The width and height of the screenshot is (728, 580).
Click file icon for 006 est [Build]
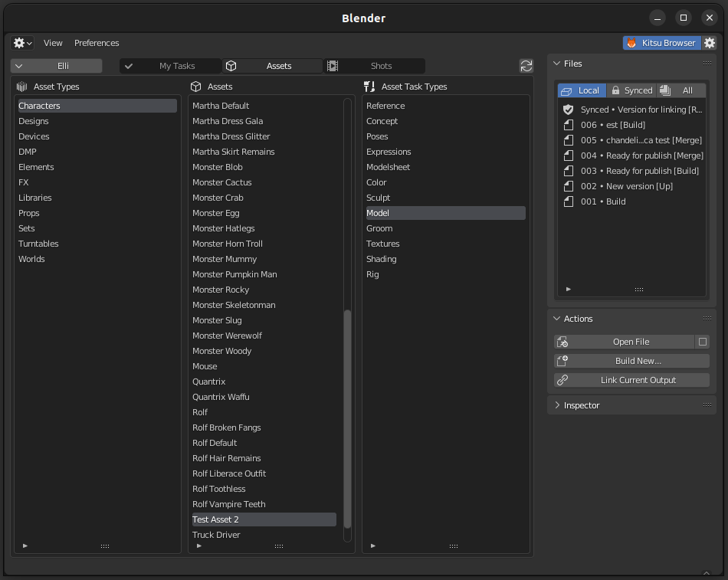[x=569, y=125]
